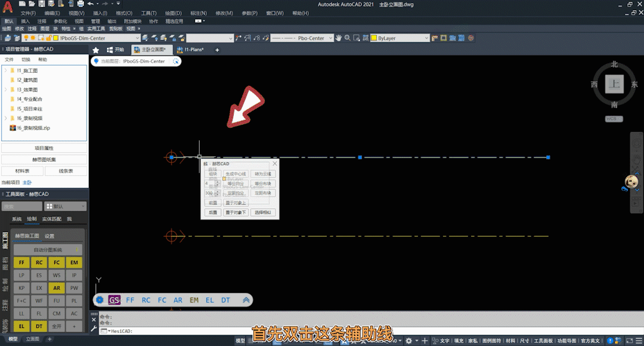Image resolution: width=644 pixels, height=346 pixels.
Task: Click the wrench icon beside command line
Action: (94, 329)
